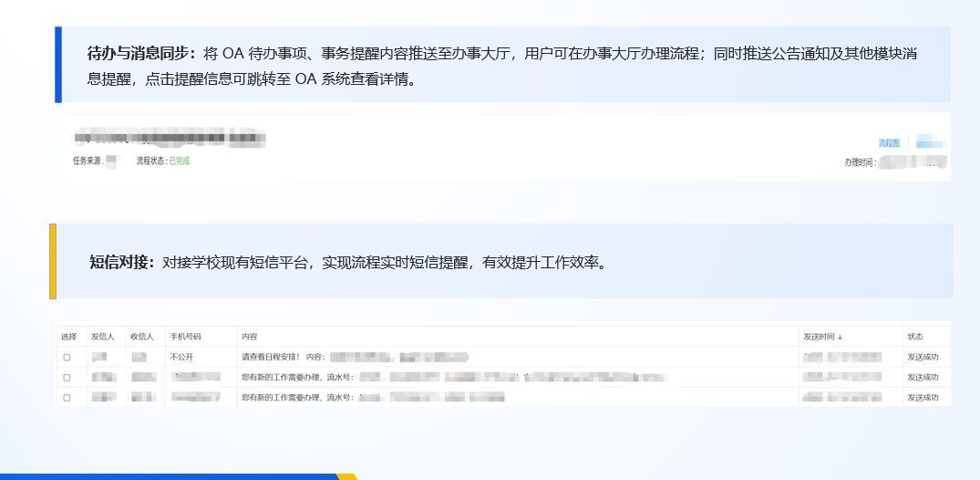Viewport: 980px width, 480px height.
Task: Open the 流程图 link
Action: click(x=888, y=143)
